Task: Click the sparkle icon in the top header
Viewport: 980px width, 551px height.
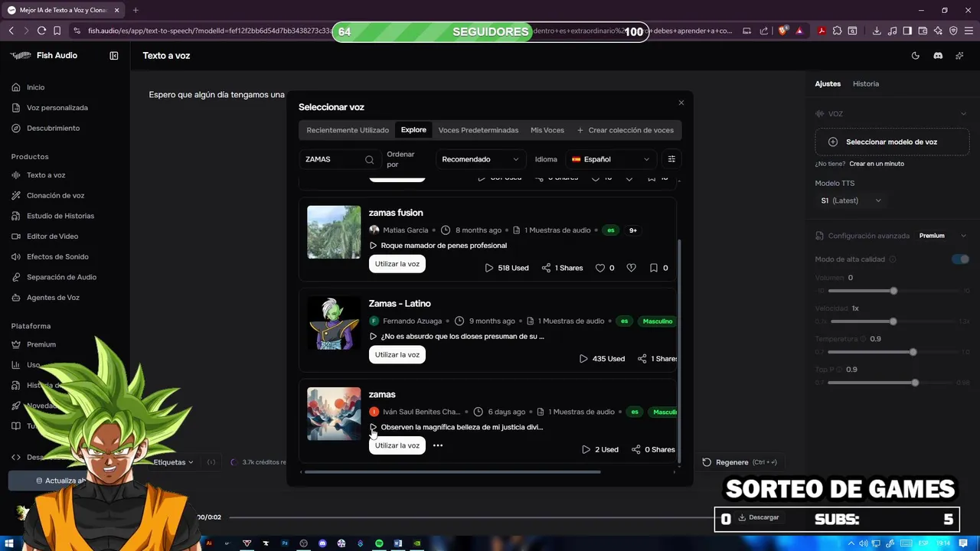Action: pyautogui.click(x=960, y=56)
